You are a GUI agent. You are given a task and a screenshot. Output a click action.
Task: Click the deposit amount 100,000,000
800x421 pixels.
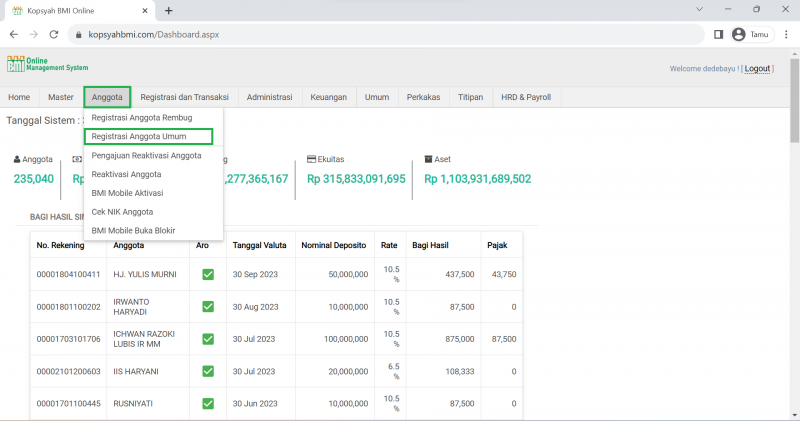click(x=346, y=339)
